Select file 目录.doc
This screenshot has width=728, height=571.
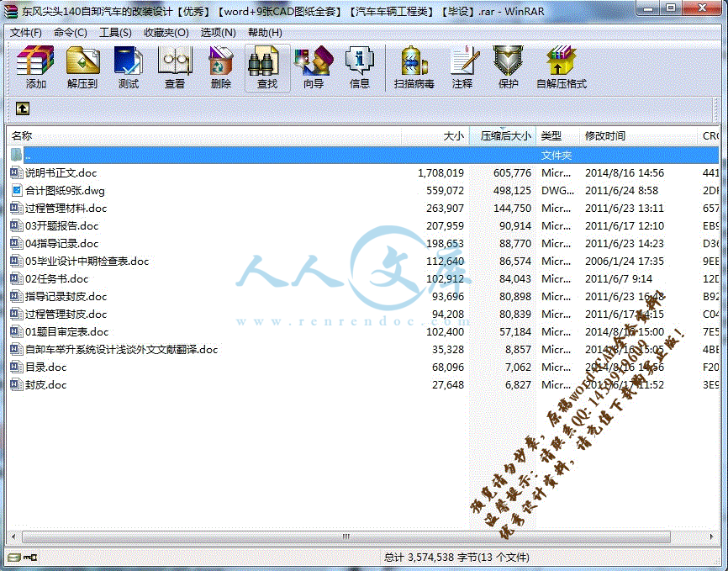coord(46,367)
